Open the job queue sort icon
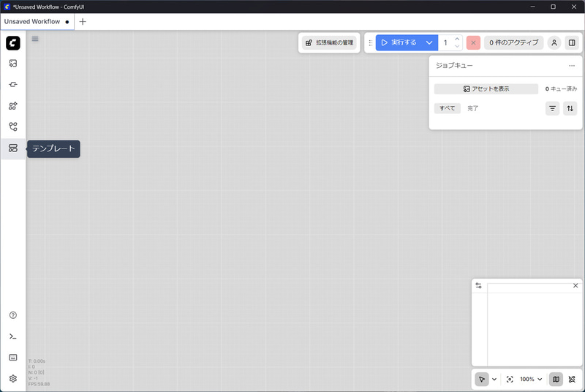 click(570, 108)
